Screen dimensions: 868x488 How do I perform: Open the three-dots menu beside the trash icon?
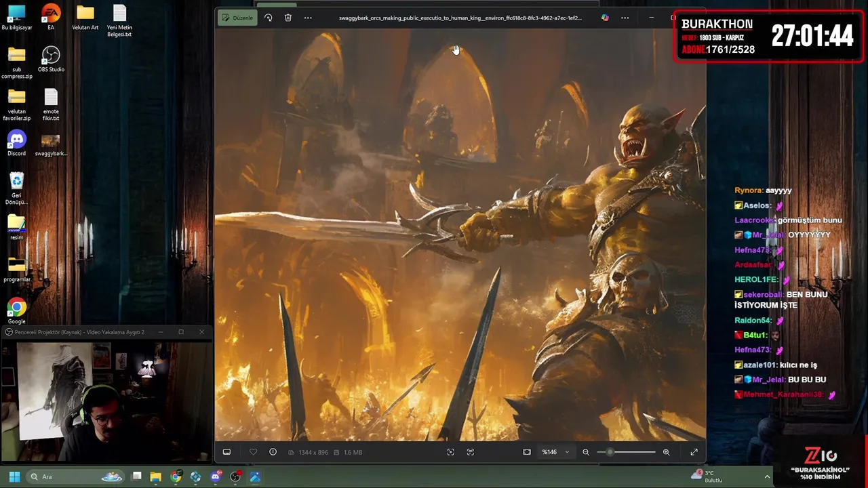click(308, 18)
